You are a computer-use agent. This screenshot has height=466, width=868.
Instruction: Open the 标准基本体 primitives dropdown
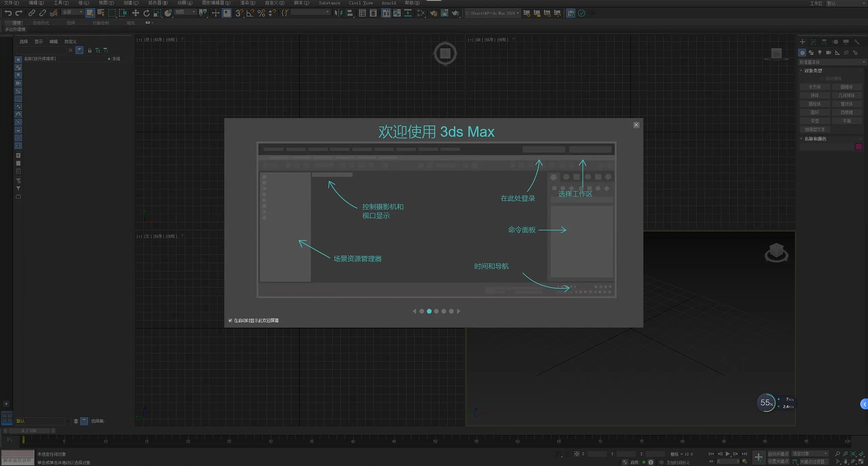(831, 62)
